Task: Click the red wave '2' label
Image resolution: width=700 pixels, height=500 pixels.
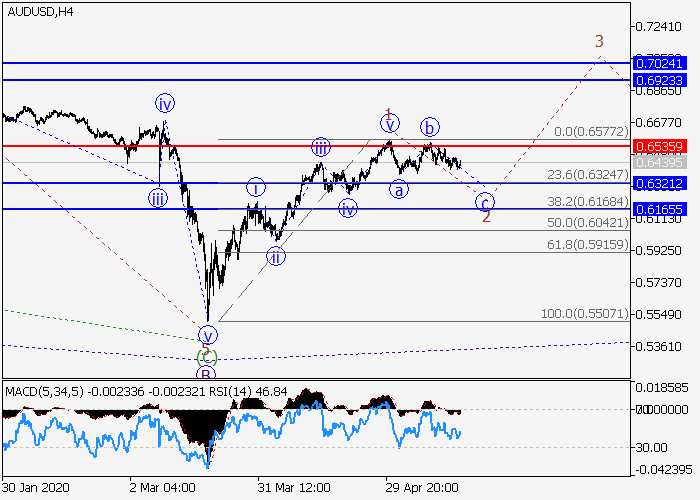Action: 486,216
